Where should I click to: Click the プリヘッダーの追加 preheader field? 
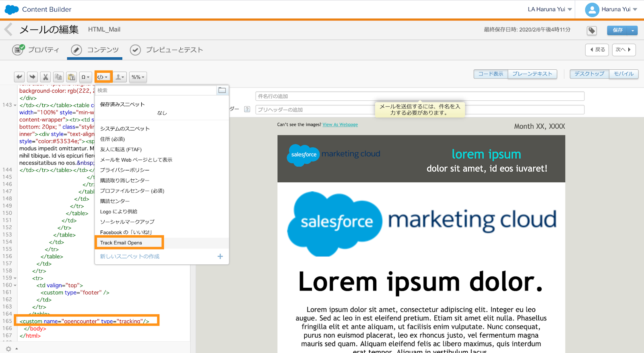(420, 110)
